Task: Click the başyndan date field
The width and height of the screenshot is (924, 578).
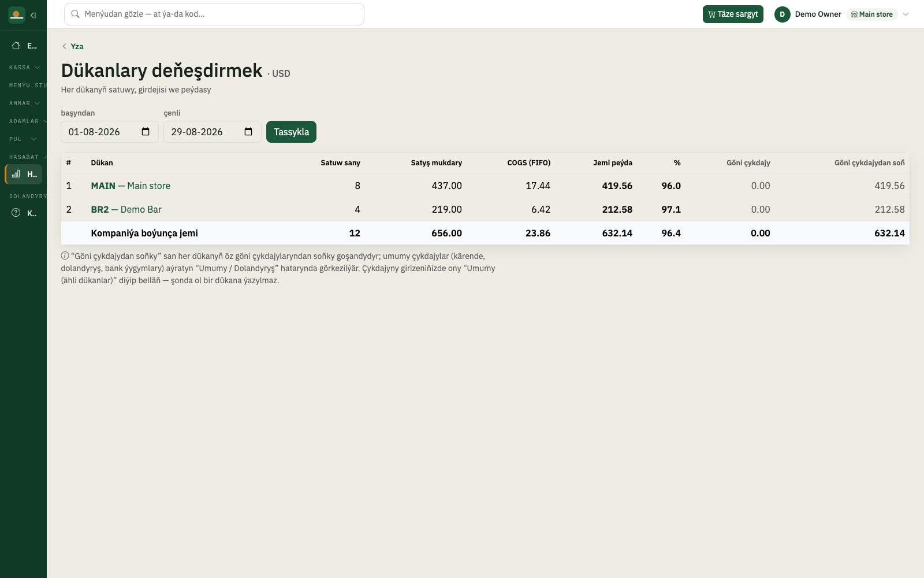Action: (110, 132)
